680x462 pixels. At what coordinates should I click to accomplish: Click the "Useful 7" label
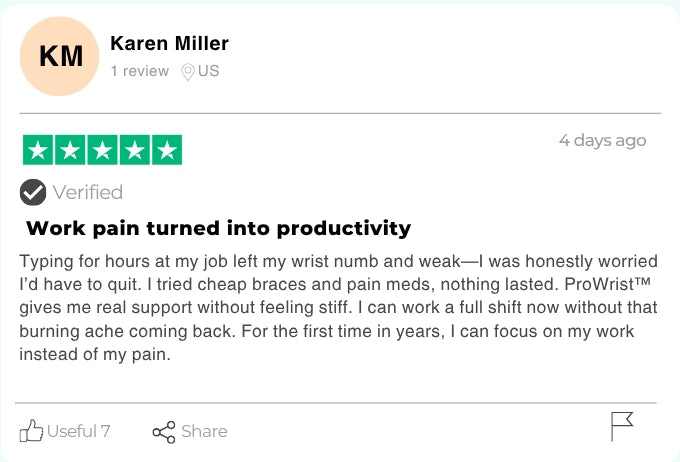(x=78, y=431)
